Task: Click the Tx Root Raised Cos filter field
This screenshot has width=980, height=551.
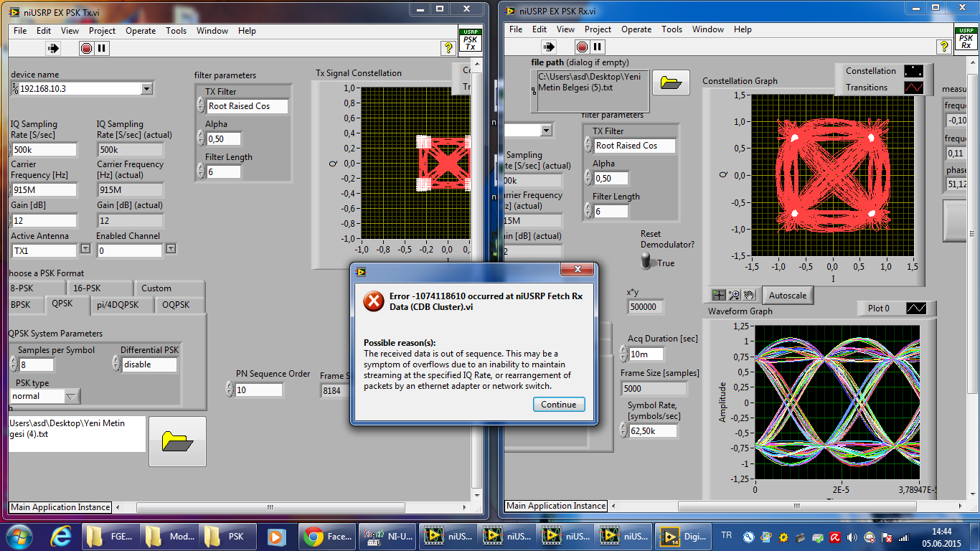Action: tap(248, 105)
